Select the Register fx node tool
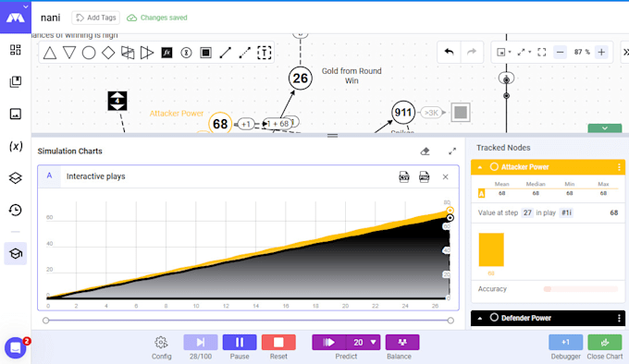 [x=166, y=53]
